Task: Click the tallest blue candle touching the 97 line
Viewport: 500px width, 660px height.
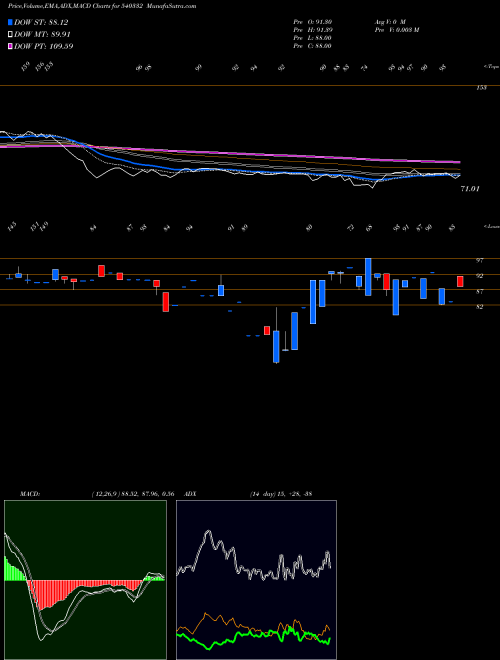Action: (368, 277)
